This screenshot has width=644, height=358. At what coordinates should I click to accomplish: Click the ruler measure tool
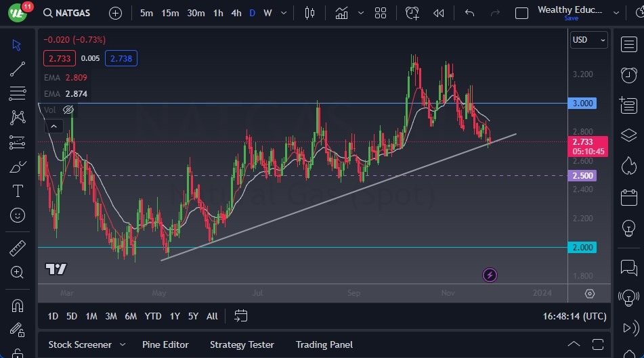click(18, 248)
